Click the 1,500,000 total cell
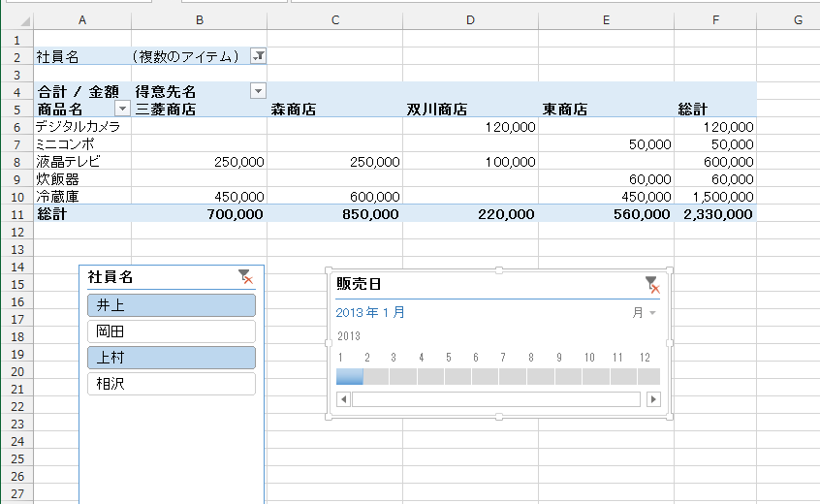Image resolution: width=820 pixels, height=504 pixels. (x=715, y=196)
